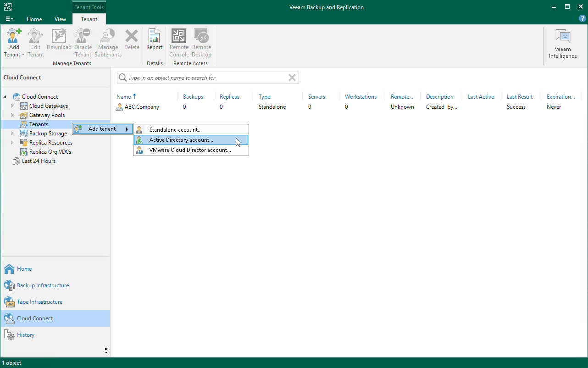
Task: Open the main hamburger menu
Action: tap(9, 19)
